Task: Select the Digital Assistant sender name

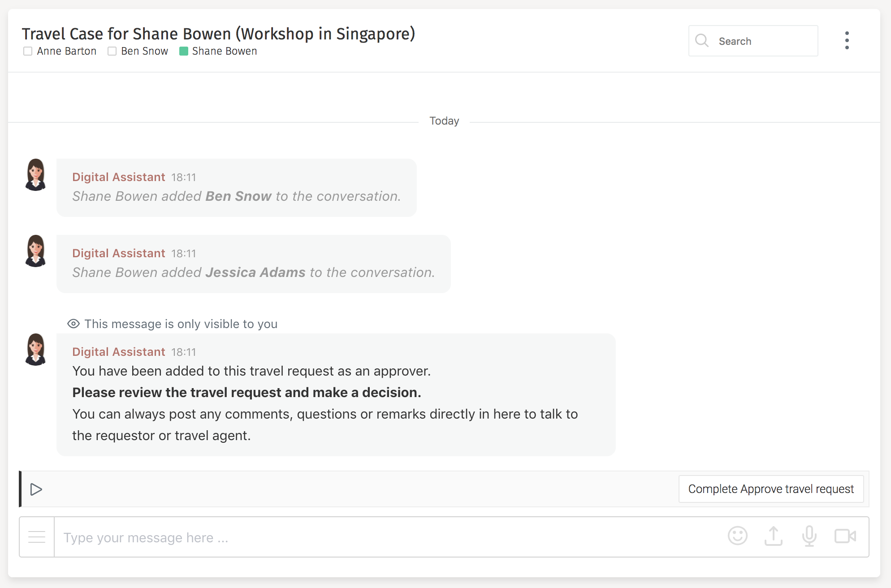Action: click(x=118, y=177)
